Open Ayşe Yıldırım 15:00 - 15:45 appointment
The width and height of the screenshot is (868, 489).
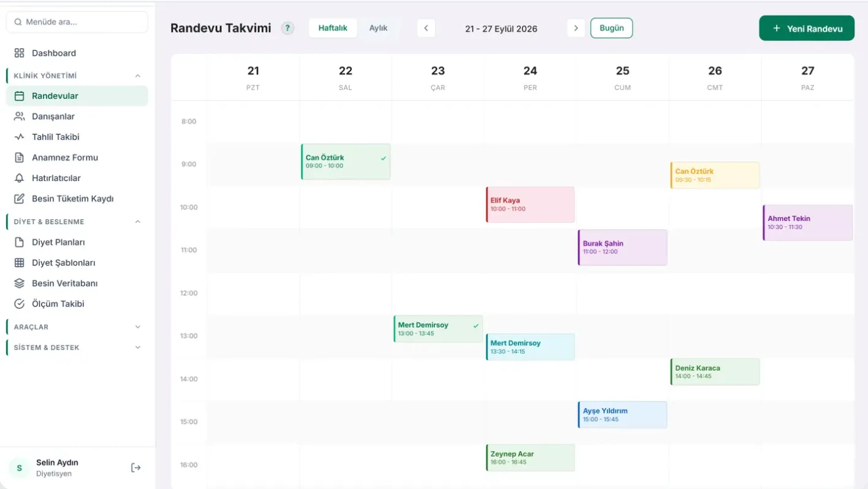coord(622,415)
